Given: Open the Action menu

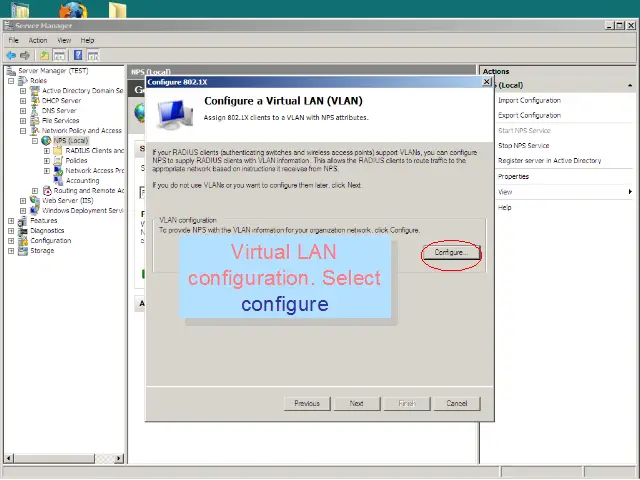Looking at the screenshot, I should click(38, 40).
